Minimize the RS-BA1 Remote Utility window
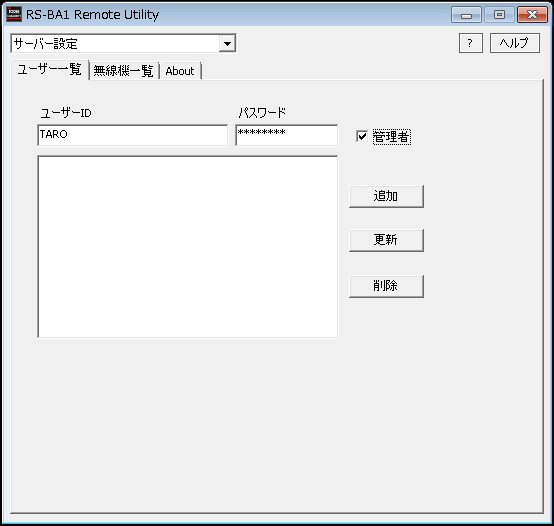The image size is (554, 526). (466, 15)
